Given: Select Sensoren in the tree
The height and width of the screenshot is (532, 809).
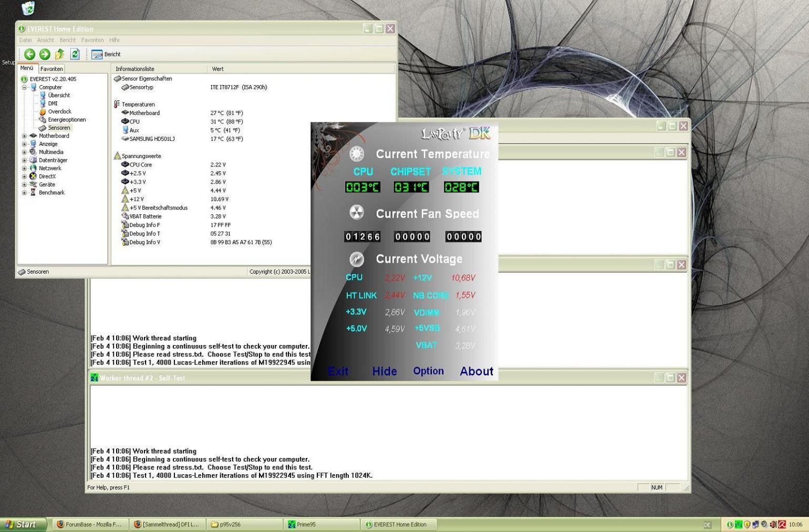Looking at the screenshot, I should 59,128.
